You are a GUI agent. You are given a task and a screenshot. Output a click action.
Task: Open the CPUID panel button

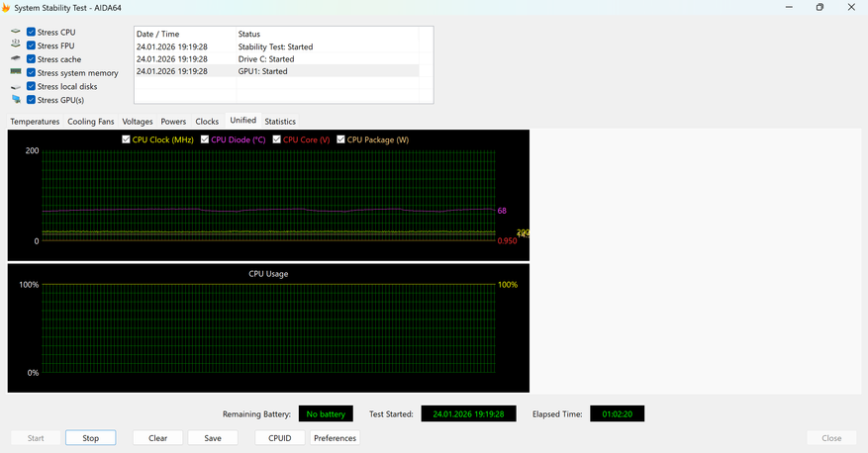tap(280, 438)
